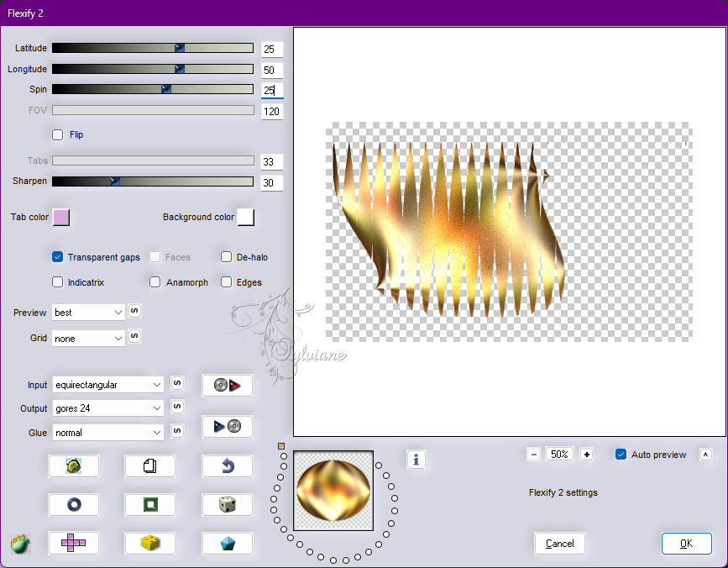Click the OK button
The height and width of the screenshot is (568, 728).
(x=686, y=544)
